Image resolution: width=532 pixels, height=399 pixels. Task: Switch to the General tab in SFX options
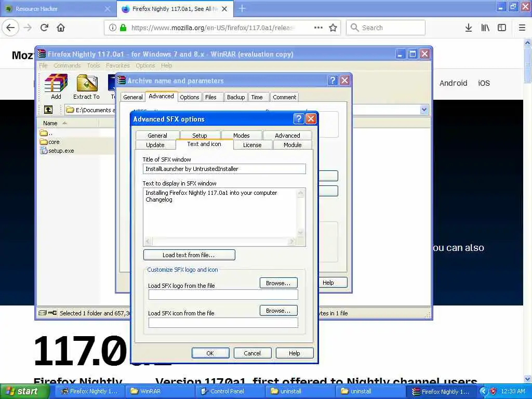(x=157, y=136)
